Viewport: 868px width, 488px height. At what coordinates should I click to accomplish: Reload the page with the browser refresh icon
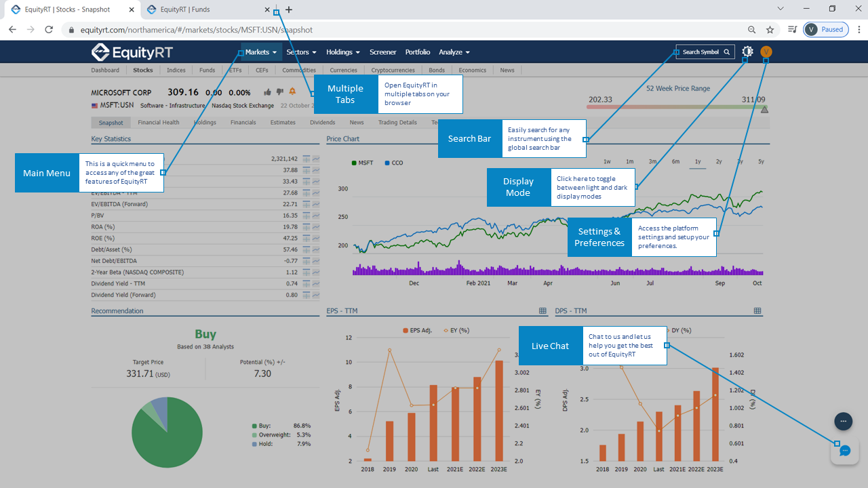[x=49, y=30]
